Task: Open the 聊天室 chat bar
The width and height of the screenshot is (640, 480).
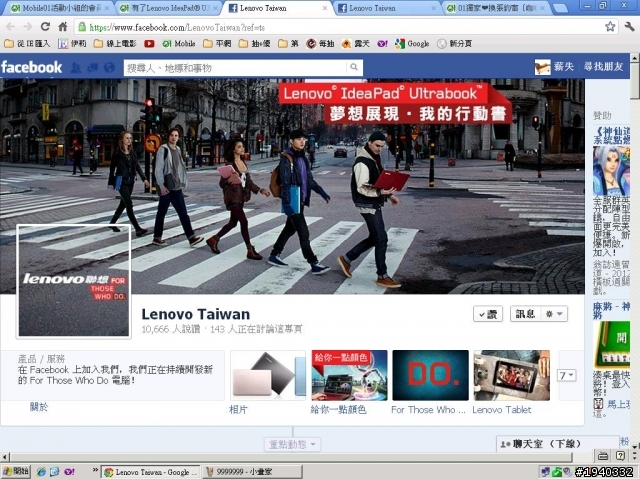Action: tap(558, 444)
